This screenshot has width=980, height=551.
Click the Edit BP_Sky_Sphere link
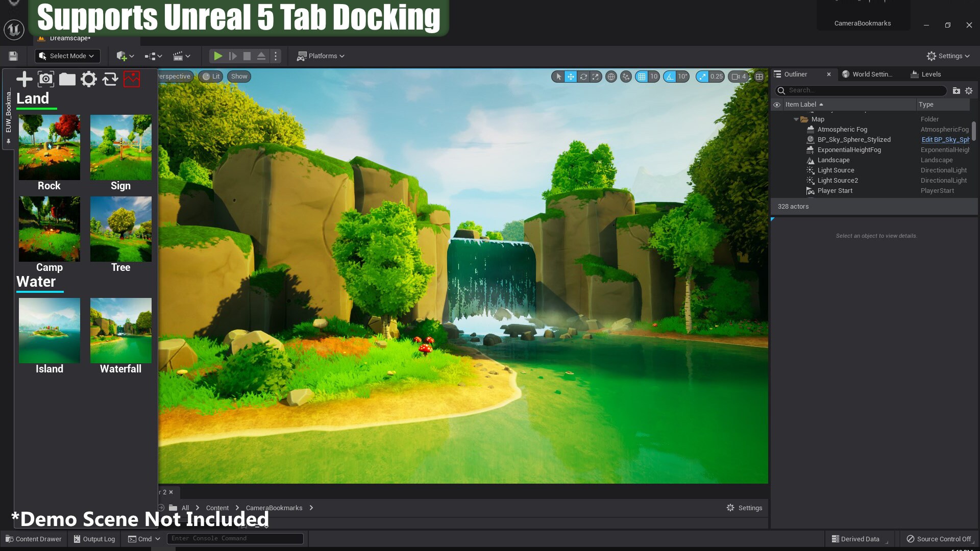click(945, 140)
